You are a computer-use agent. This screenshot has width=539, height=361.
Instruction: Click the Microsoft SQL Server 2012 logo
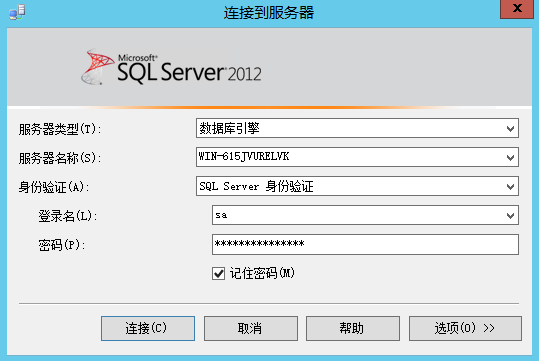(x=171, y=67)
